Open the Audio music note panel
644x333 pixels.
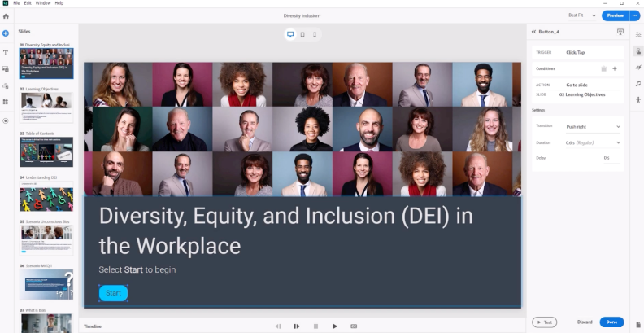click(638, 84)
